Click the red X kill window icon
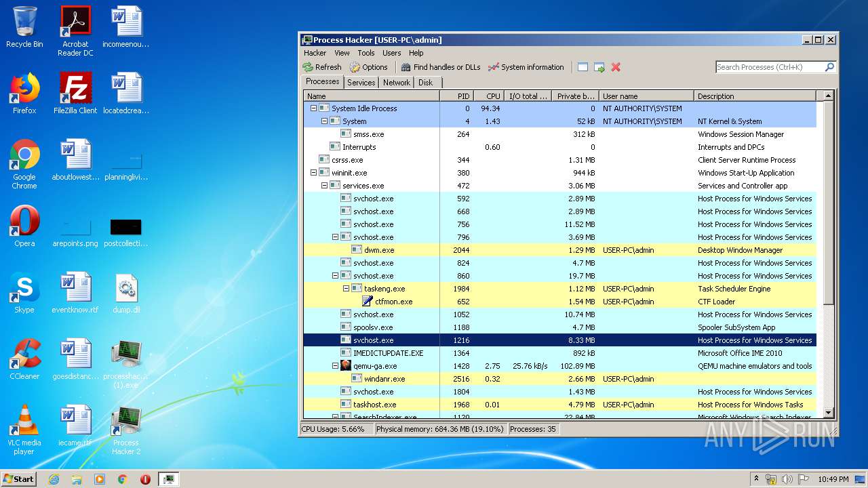Image resolution: width=868 pixels, height=488 pixels. [616, 67]
